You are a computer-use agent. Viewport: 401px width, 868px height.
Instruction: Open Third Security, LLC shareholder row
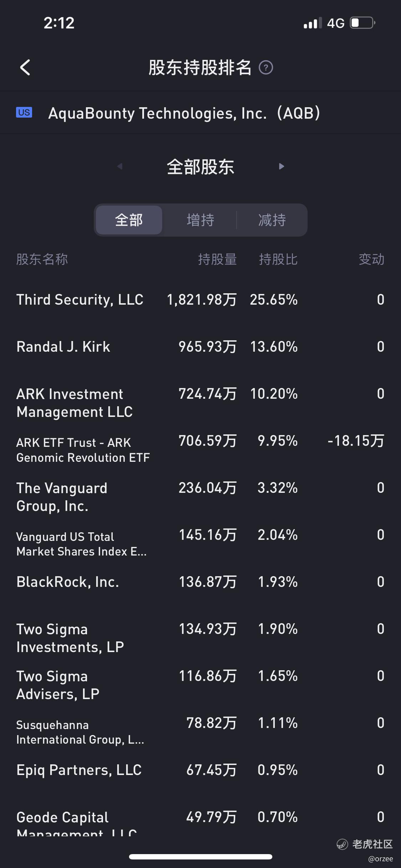(200, 300)
